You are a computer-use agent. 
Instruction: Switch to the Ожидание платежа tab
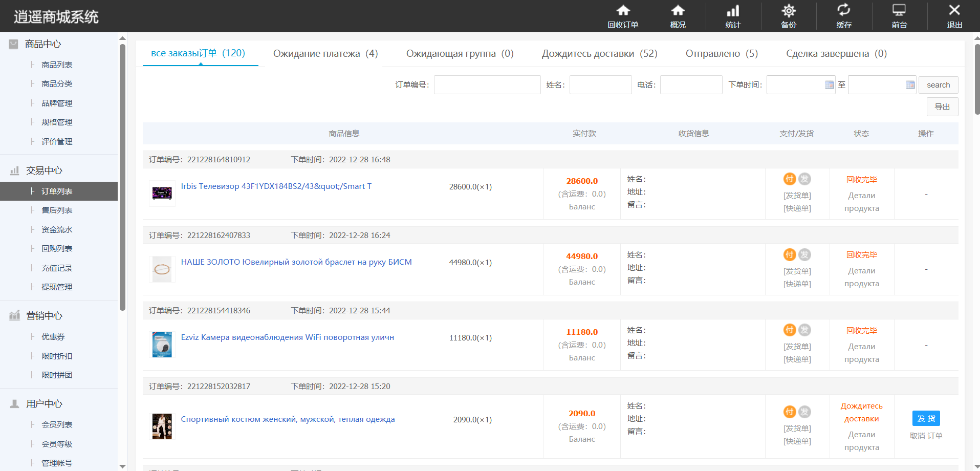[x=325, y=54]
